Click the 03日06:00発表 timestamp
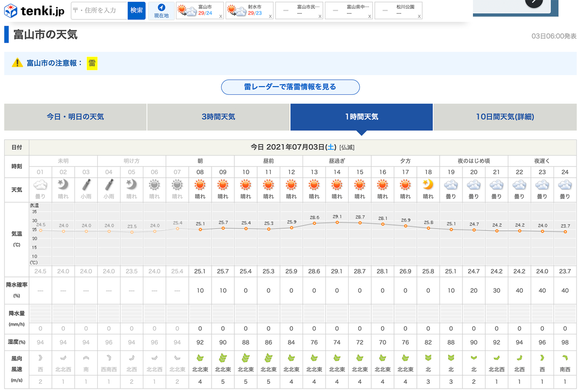581x392 pixels. pos(554,36)
